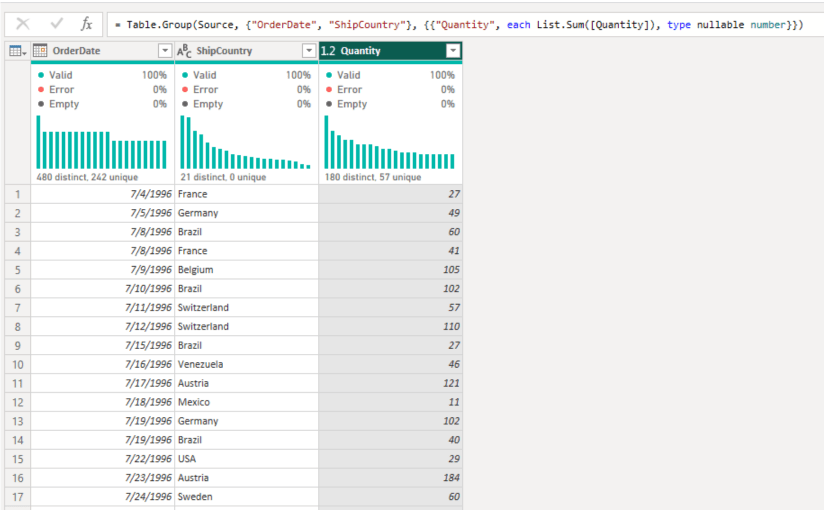Click the ShipCountry ABC text type icon
Screen dimensions: 825x512
click(x=184, y=51)
